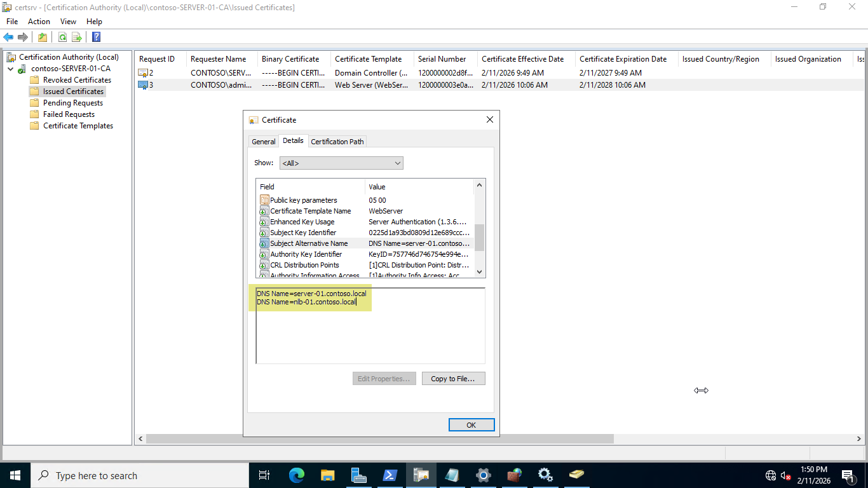The width and height of the screenshot is (868, 488).
Task: Open Help using the toolbar question-mark icon
Action: coord(95,36)
